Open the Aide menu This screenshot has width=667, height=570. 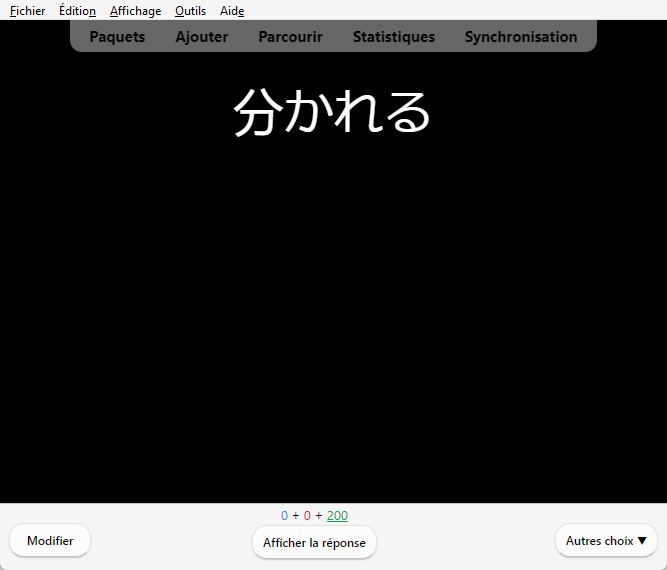tap(232, 11)
